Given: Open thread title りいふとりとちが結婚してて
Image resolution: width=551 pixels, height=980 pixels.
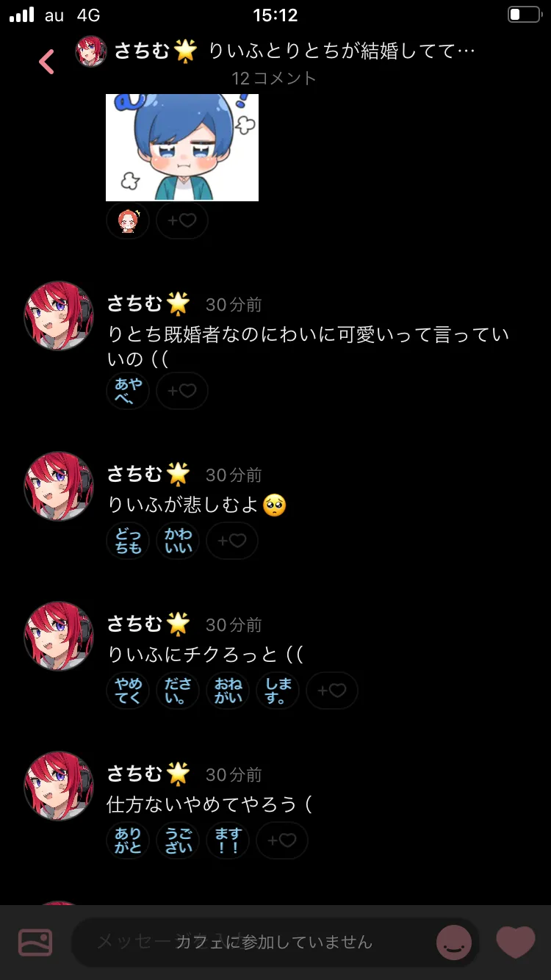Looking at the screenshot, I should (x=342, y=51).
